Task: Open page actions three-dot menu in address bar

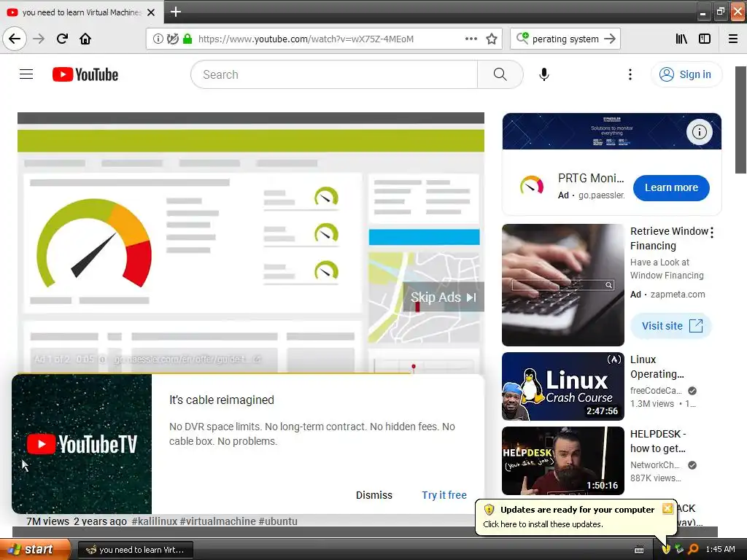Action: [471, 39]
